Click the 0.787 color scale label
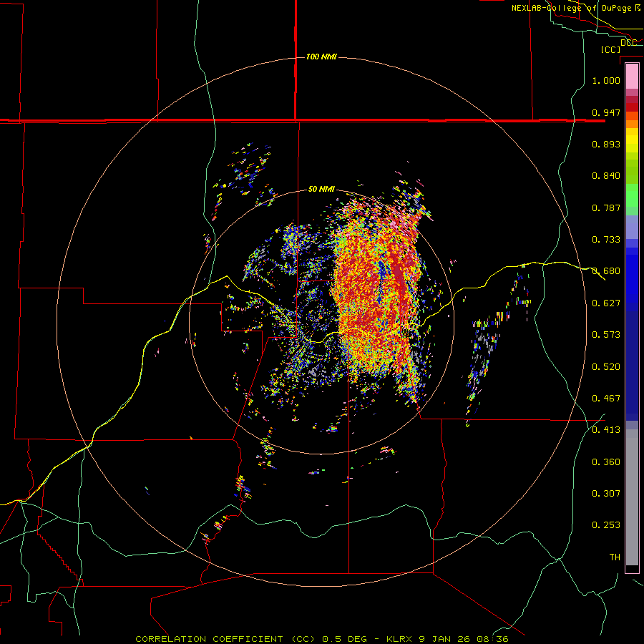Screen dimensions: 644x644 [606, 208]
